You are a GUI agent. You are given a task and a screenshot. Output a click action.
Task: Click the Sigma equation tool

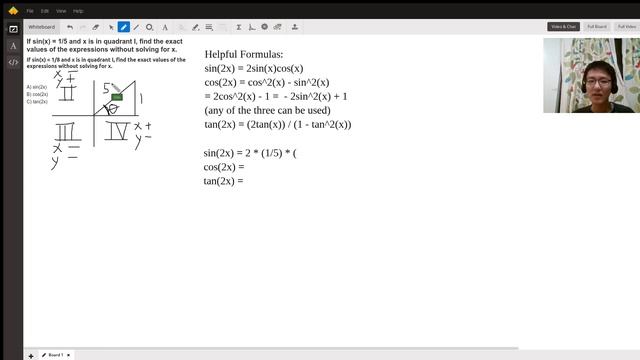tap(239, 27)
